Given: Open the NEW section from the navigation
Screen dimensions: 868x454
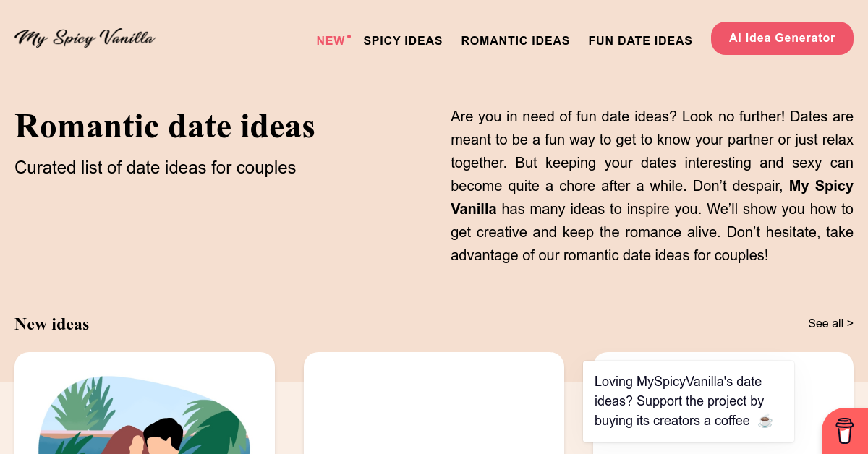Looking at the screenshot, I should (331, 41).
